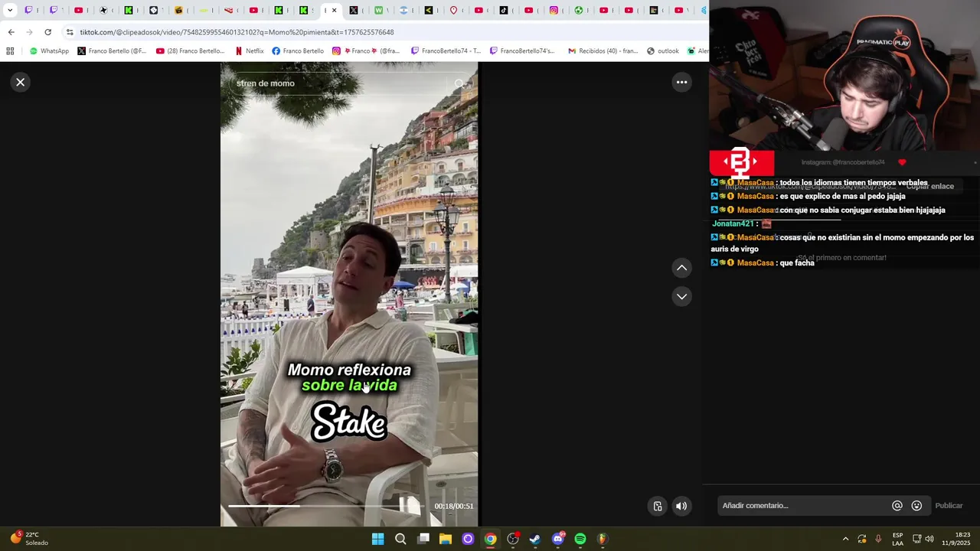
Task: Click the ESP LAA language indicator
Action: point(897,539)
